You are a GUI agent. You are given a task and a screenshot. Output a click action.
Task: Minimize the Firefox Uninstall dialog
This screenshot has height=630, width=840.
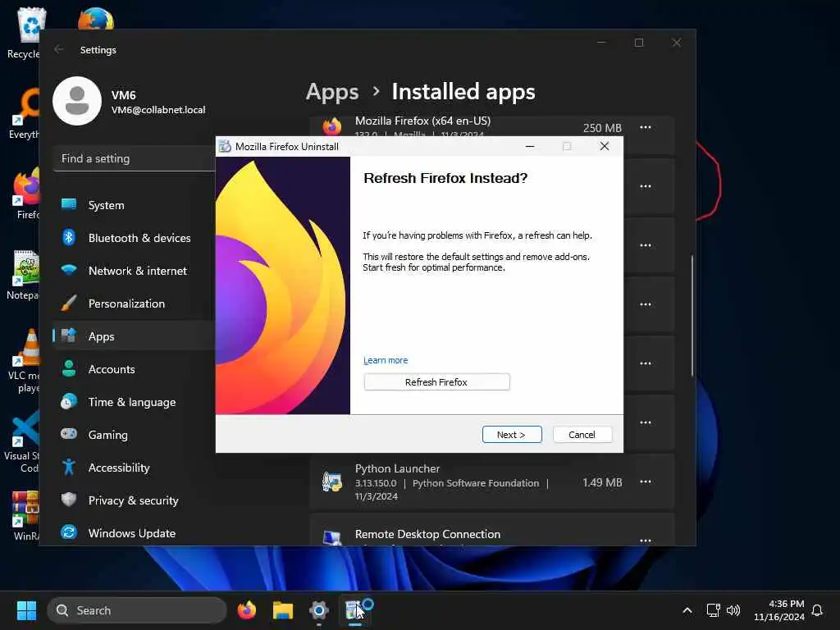(x=530, y=146)
